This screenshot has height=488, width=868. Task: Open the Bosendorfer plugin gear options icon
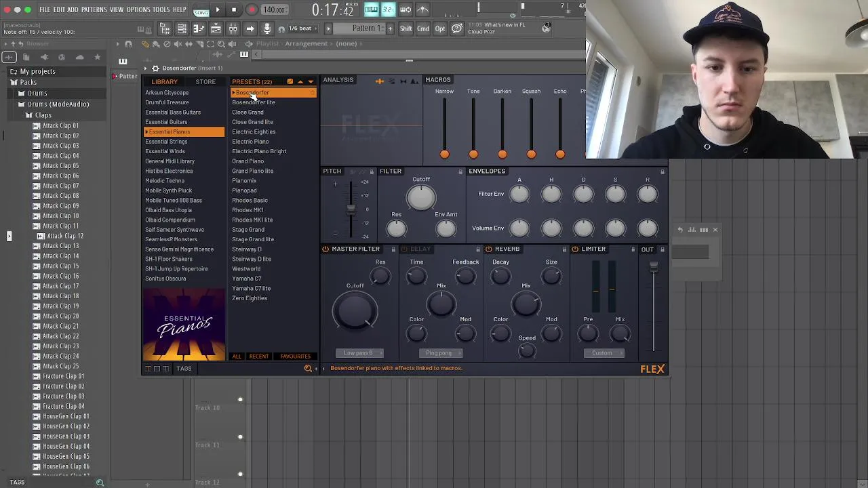(155, 68)
